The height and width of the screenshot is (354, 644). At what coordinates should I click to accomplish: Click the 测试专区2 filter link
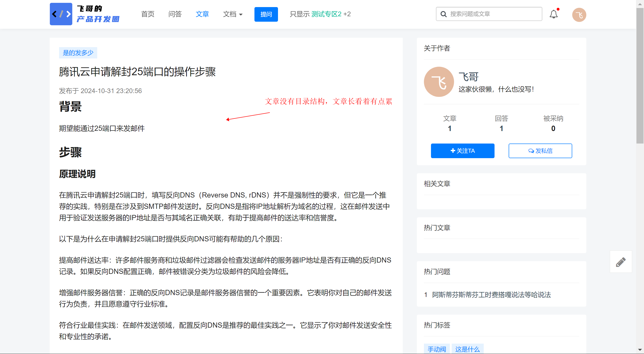pyautogui.click(x=326, y=14)
